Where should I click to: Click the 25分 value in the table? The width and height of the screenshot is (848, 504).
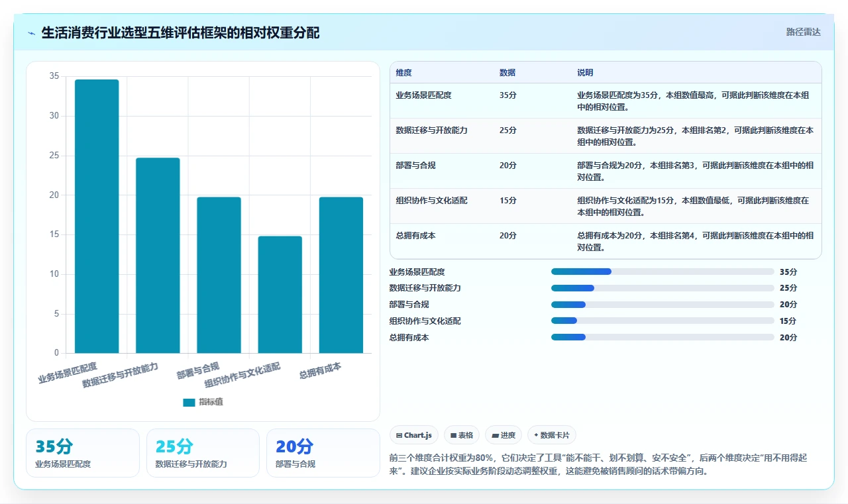coord(508,130)
